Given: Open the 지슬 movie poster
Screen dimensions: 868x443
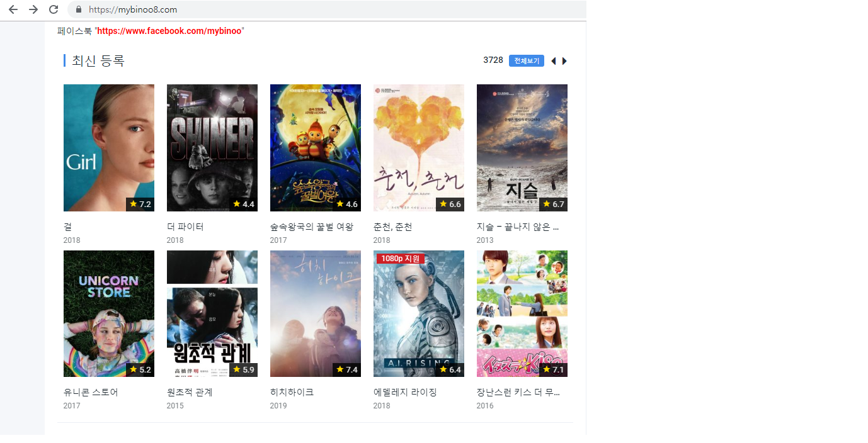Looking at the screenshot, I should point(522,148).
